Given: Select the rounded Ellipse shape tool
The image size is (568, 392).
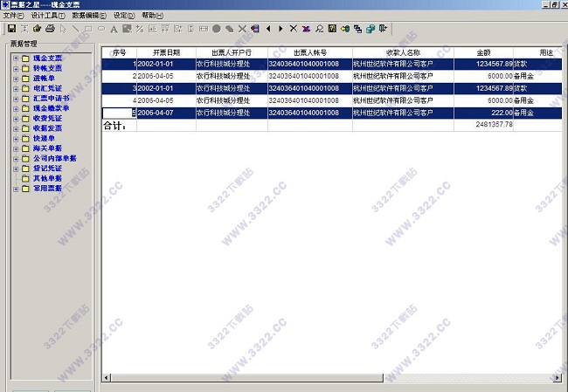Looking at the screenshot, I should coord(101,29).
